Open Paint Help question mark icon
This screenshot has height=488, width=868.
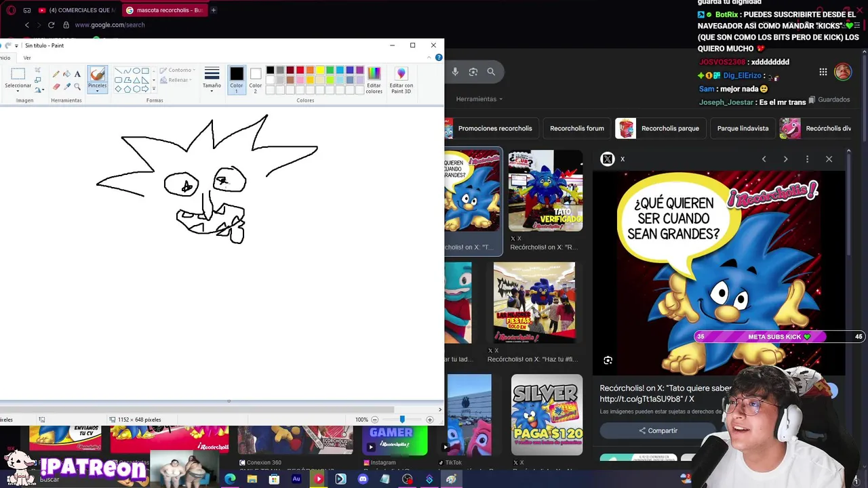(439, 58)
